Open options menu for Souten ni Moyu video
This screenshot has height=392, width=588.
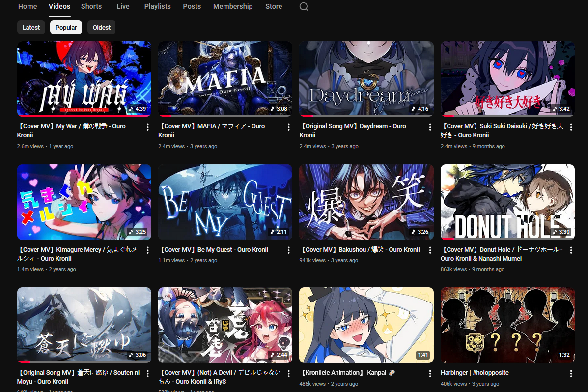point(148,374)
